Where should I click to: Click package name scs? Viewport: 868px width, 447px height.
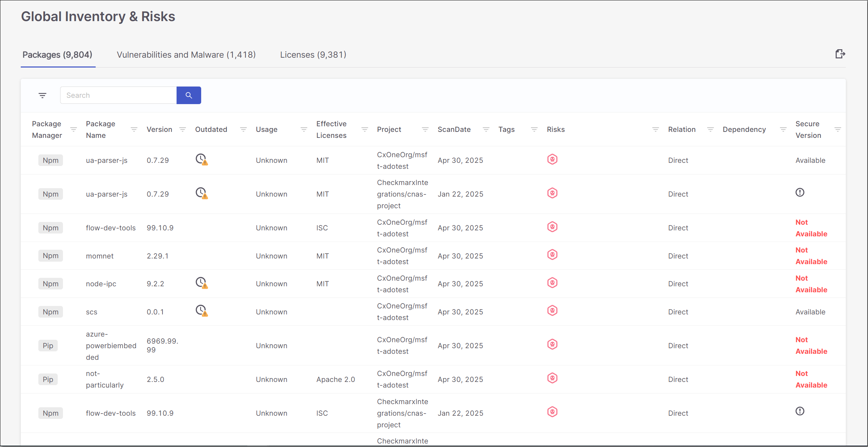coord(91,312)
